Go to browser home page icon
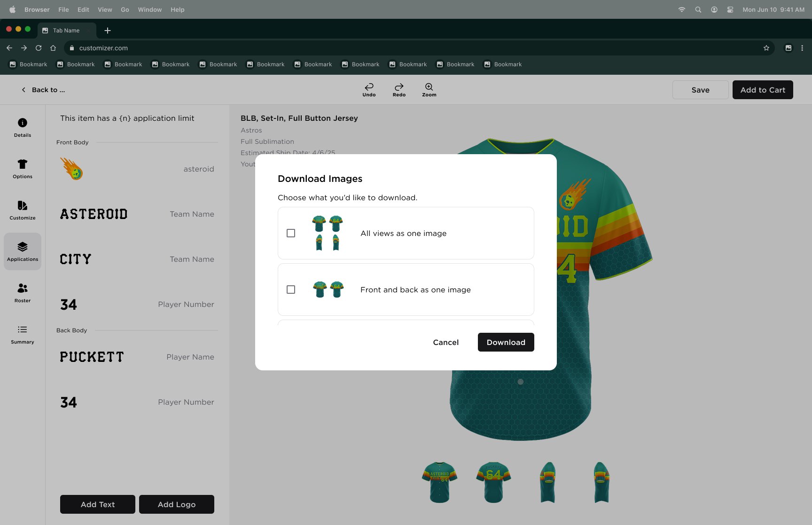Viewport: 812px width, 525px height. 53,48
